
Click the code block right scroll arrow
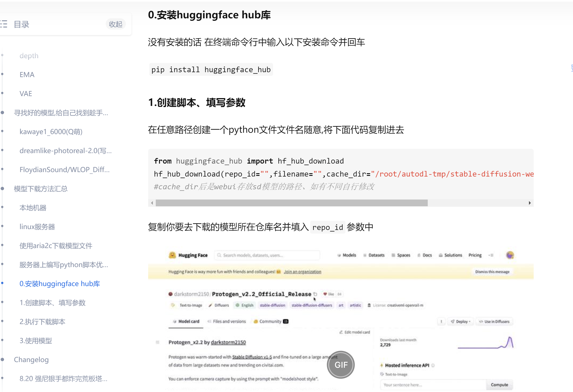pos(529,203)
